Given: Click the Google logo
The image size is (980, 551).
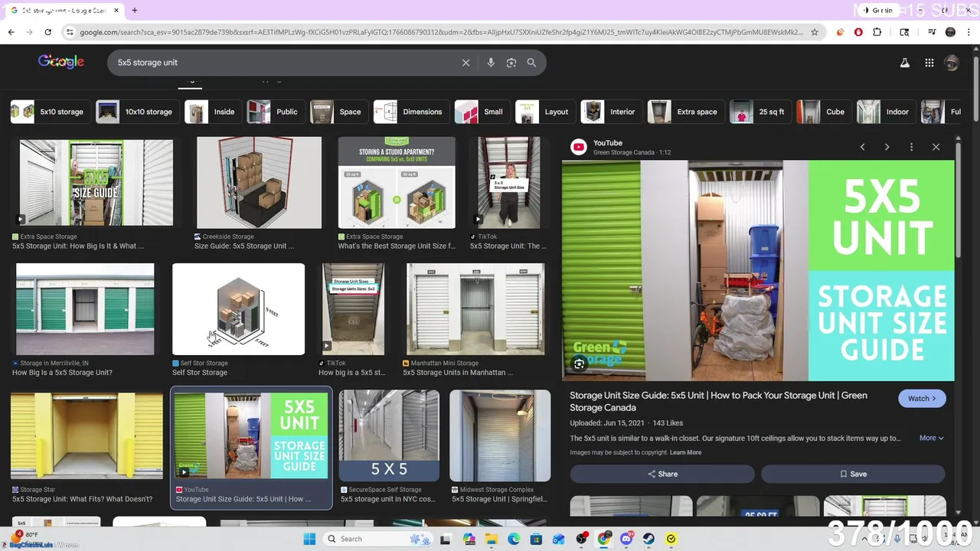Looking at the screenshot, I should point(61,62).
